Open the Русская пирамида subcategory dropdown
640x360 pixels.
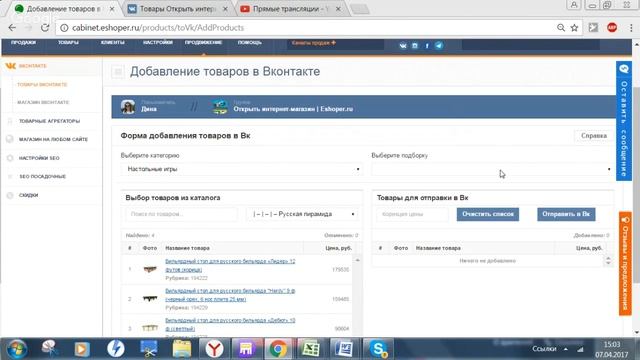coord(302,214)
